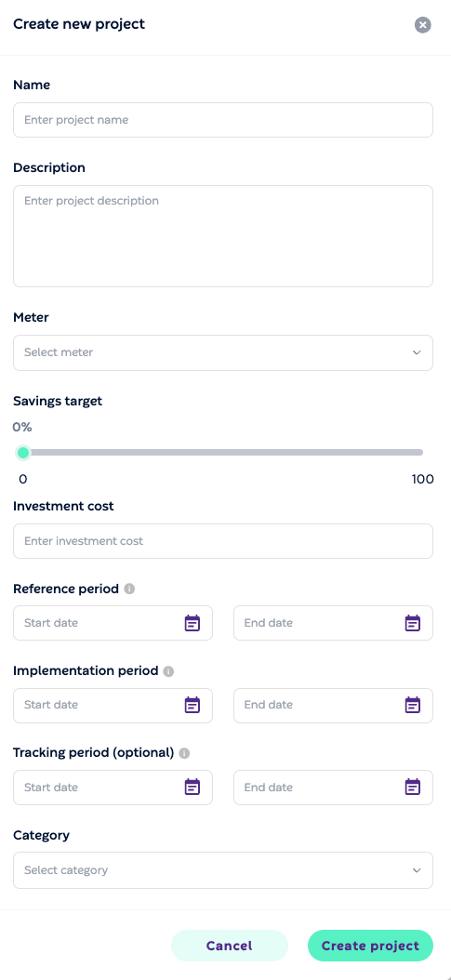The height and width of the screenshot is (980, 451).
Task: Click the Implementation period End date field
Action: click(x=334, y=705)
